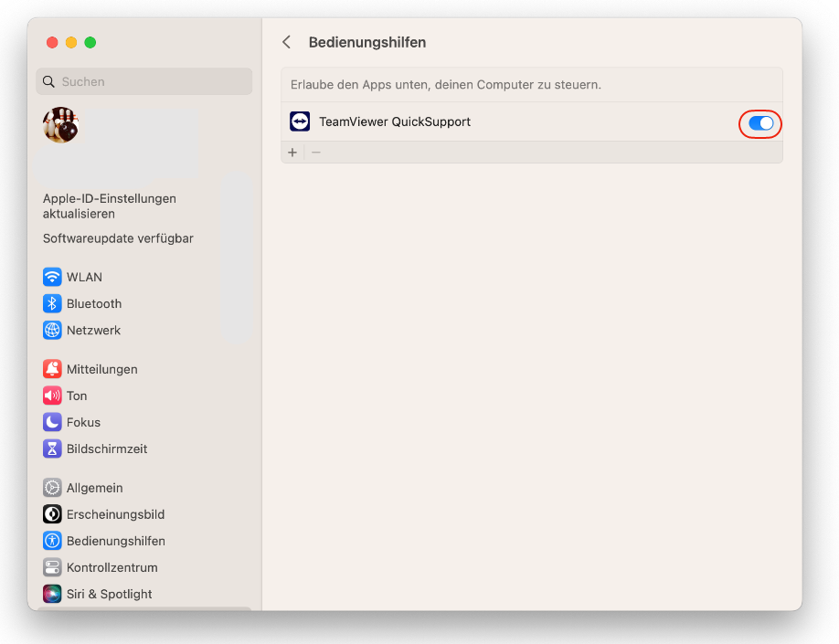Image resolution: width=839 pixels, height=644 pixels.
Task: Remove the app with the minus button
Action: 316,153
